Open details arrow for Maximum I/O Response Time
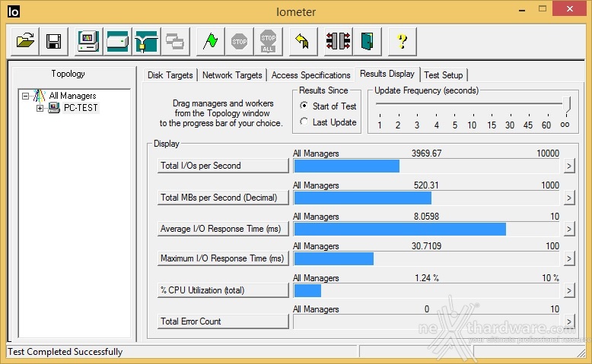Image resolution: width=592 pixels, height=364 pixels. click(569, 258)
